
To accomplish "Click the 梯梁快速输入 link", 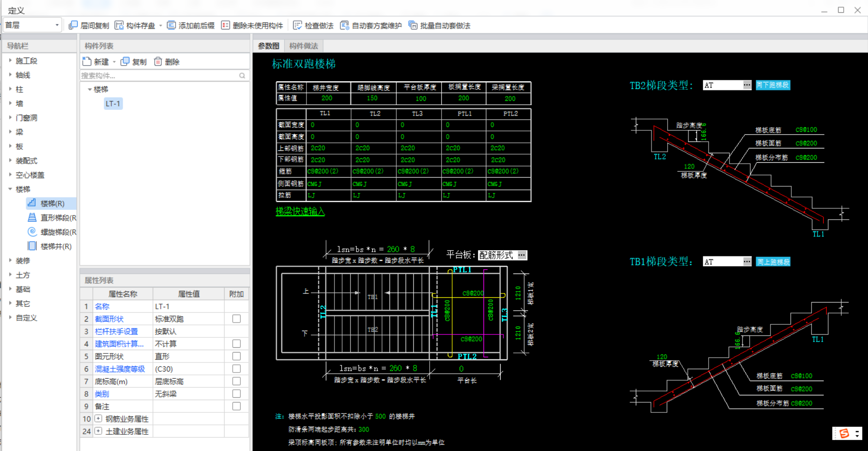I will coord(300,211).
